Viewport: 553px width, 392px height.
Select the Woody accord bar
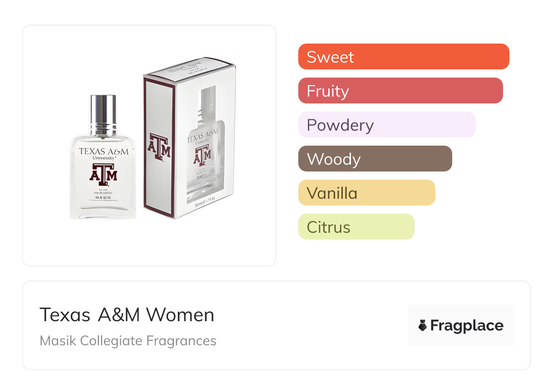pyautogui.click(x=375, y=159)
